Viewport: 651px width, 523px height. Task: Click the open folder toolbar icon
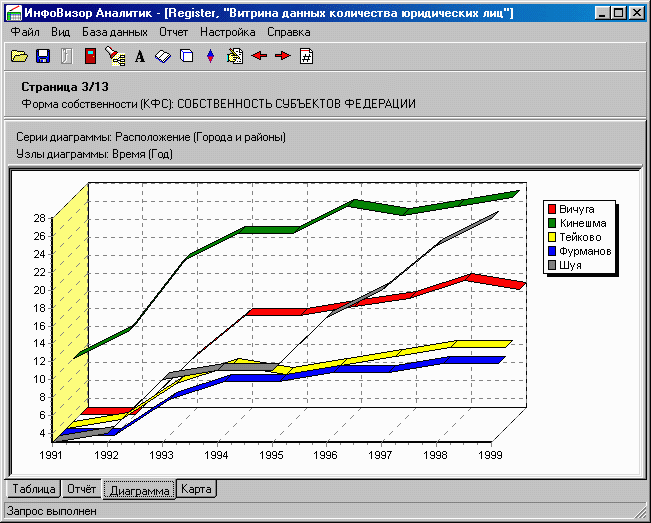[x=19, y=56]
